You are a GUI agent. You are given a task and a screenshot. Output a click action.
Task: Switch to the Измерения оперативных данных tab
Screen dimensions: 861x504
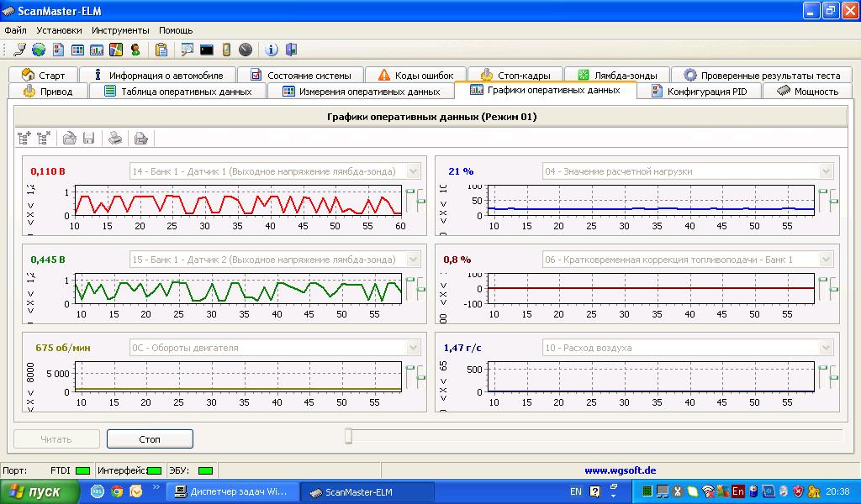(362, 92)
